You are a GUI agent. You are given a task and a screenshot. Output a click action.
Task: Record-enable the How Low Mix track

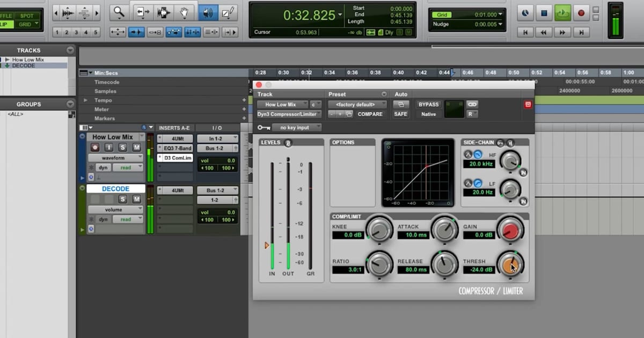95,148
